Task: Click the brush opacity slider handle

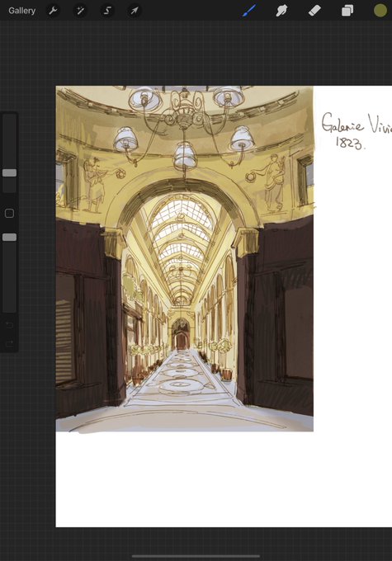Action: point(9,238)
